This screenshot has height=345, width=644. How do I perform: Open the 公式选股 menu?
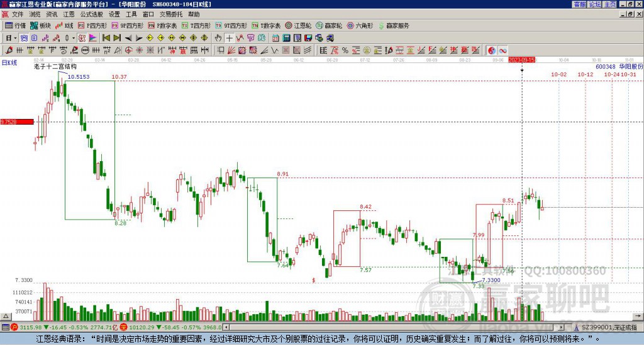(x=91, y=14)
